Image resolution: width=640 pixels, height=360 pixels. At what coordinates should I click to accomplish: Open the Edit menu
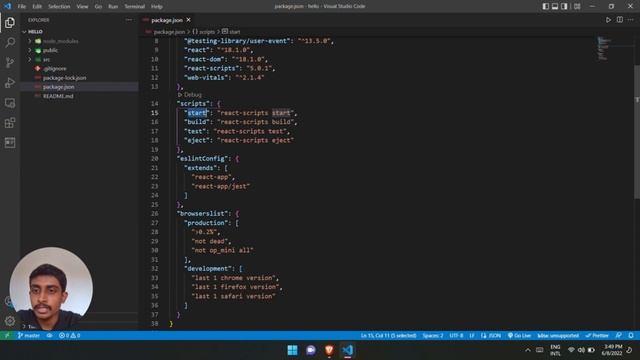coord(37,6)
